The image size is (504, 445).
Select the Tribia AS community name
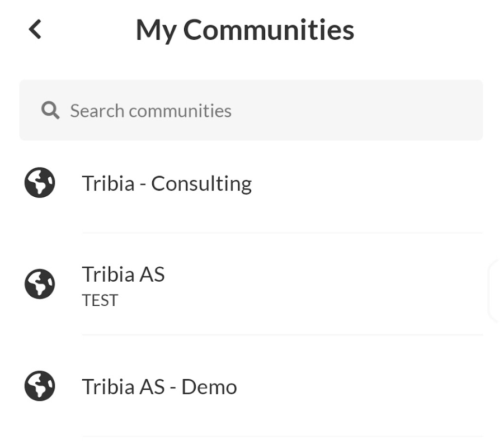pyautogui.click(x=123, y=274)
